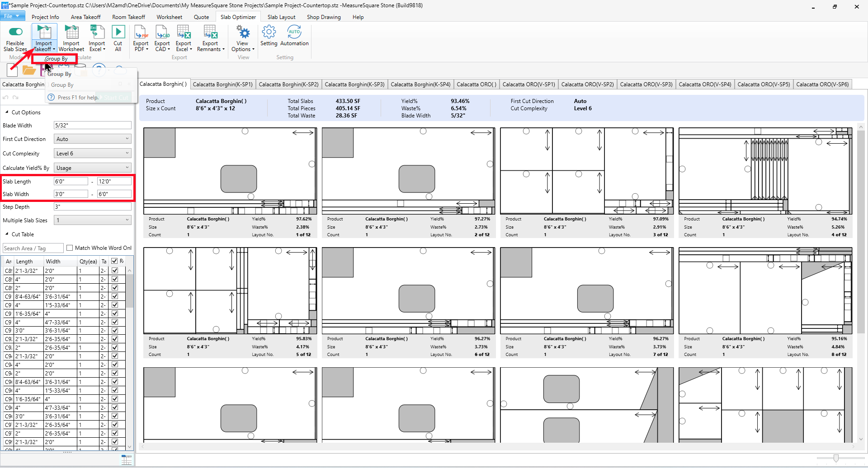Click the Import Worksheet icon
Screen dimensions: 868x468
coord(71,33)
